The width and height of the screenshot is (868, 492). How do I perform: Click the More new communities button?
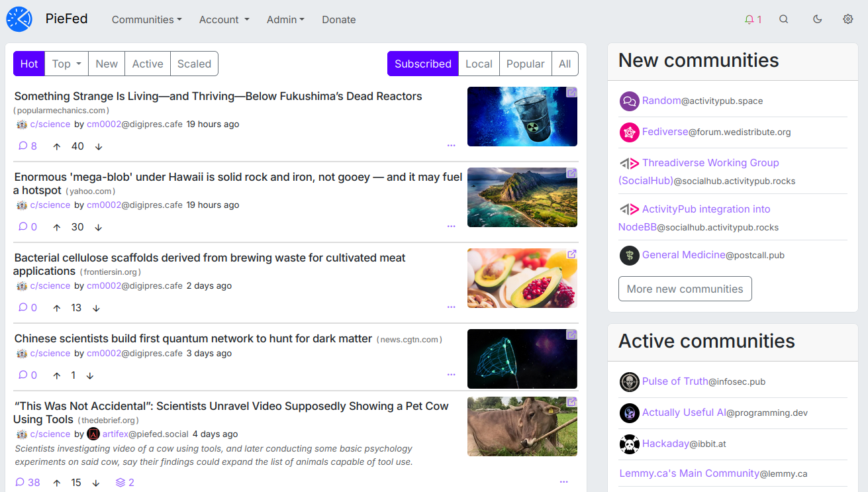pyautogui.click(x=685, y=289)
